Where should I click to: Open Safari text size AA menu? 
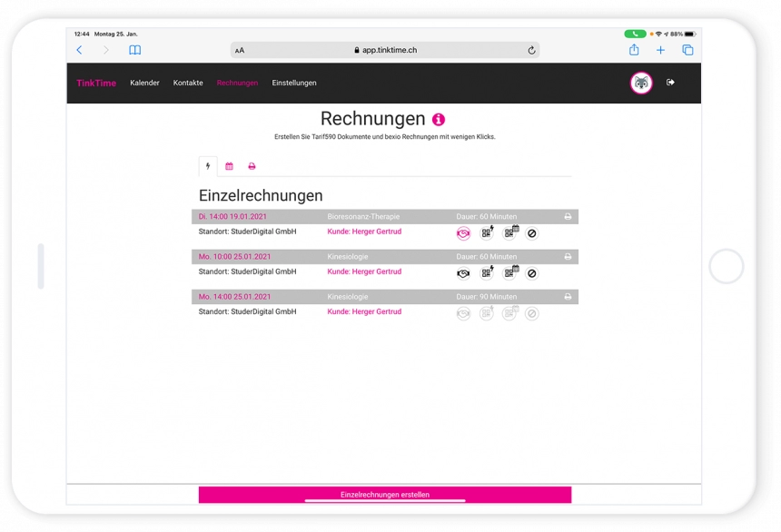[239, 51]
